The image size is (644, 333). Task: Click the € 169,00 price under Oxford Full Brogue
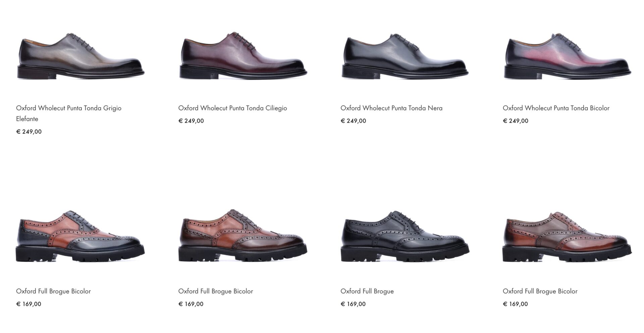pos(353,304)
